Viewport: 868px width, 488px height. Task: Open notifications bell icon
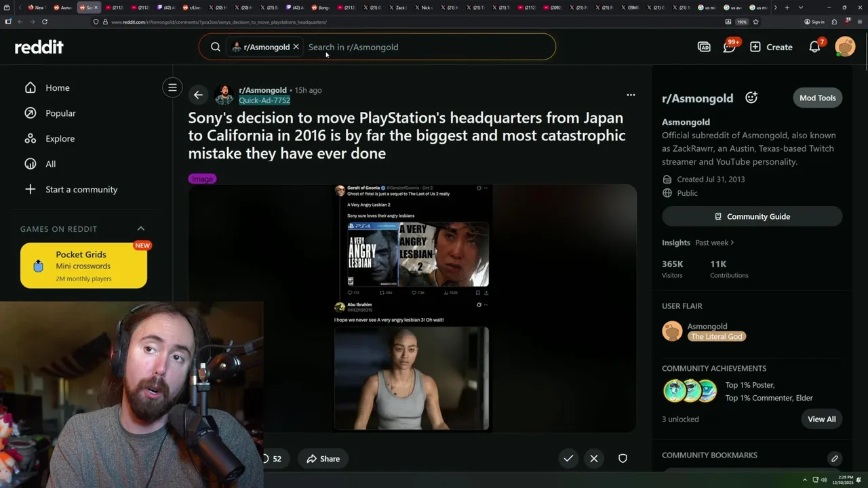(815, 47)
